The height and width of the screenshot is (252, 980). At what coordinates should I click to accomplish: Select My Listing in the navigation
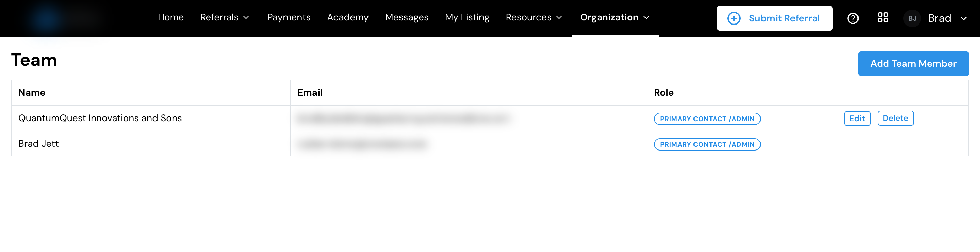point(467,17)
